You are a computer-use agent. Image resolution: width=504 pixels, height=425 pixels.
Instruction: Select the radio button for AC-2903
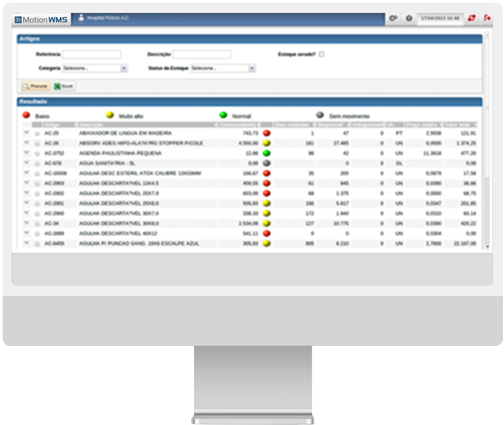[37, 184]
